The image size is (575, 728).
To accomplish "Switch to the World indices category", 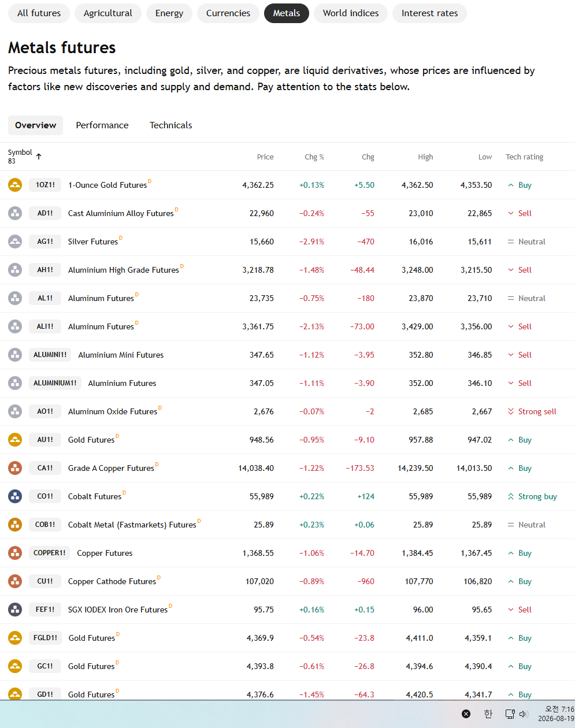I will click(x=351, y=13).
